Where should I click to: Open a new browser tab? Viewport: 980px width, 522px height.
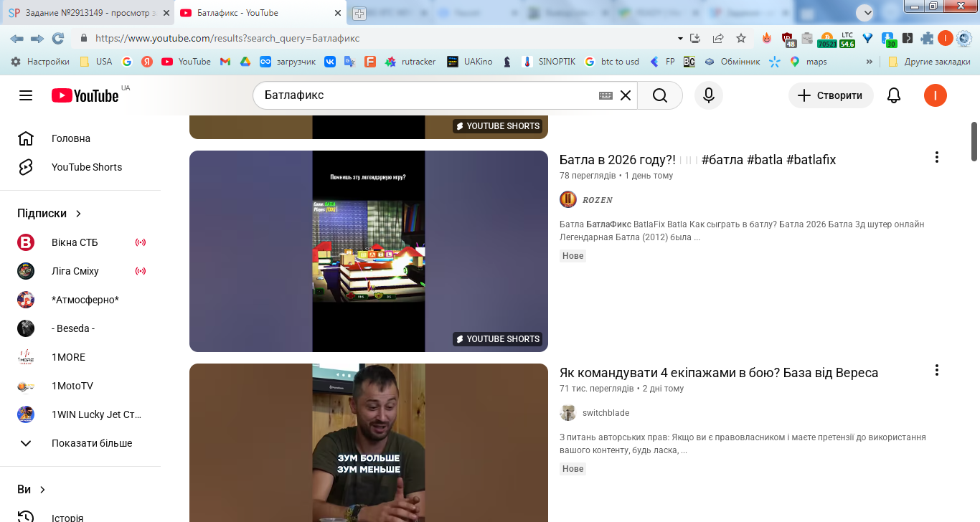[359, 13]
